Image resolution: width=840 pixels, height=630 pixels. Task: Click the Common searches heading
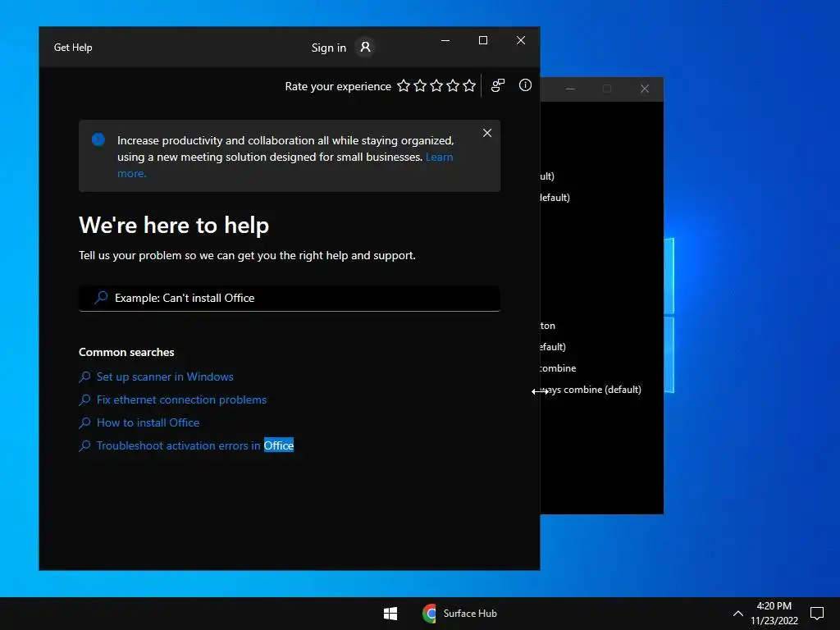click(x=126, y=352)
